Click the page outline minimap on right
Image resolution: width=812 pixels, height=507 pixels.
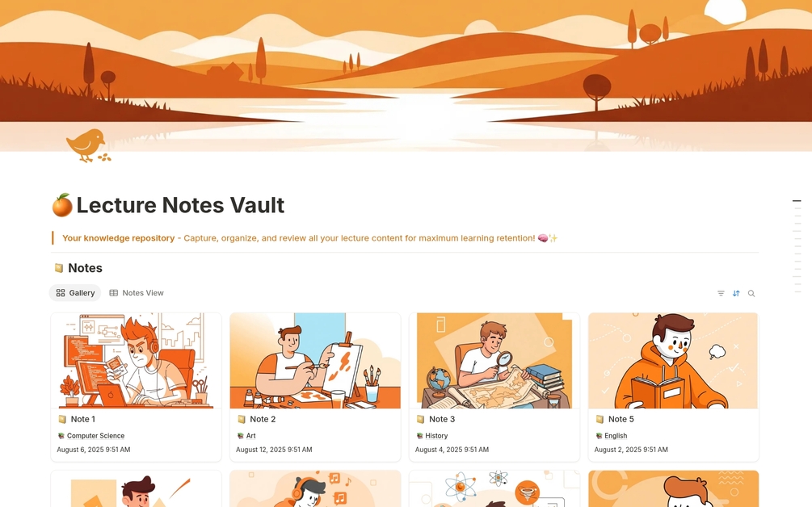tap(797, 245)
